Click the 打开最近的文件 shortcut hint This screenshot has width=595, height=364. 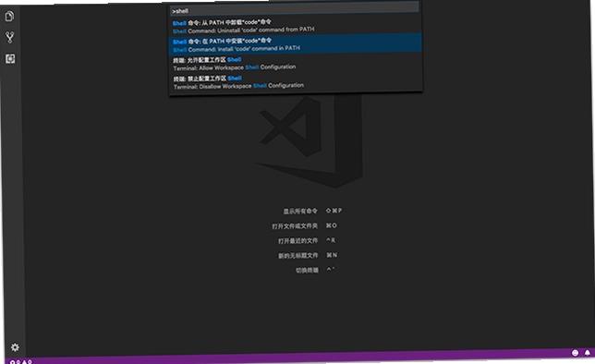(307, 240)
